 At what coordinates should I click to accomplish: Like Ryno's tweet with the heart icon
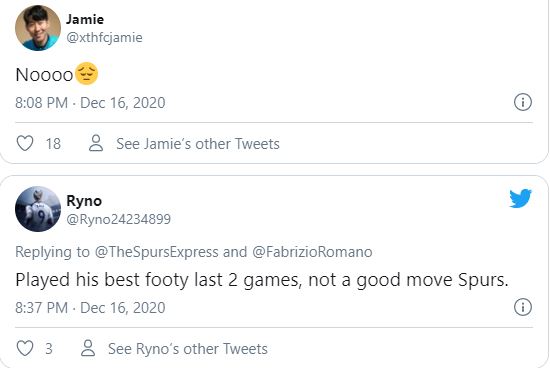point(25,348)
